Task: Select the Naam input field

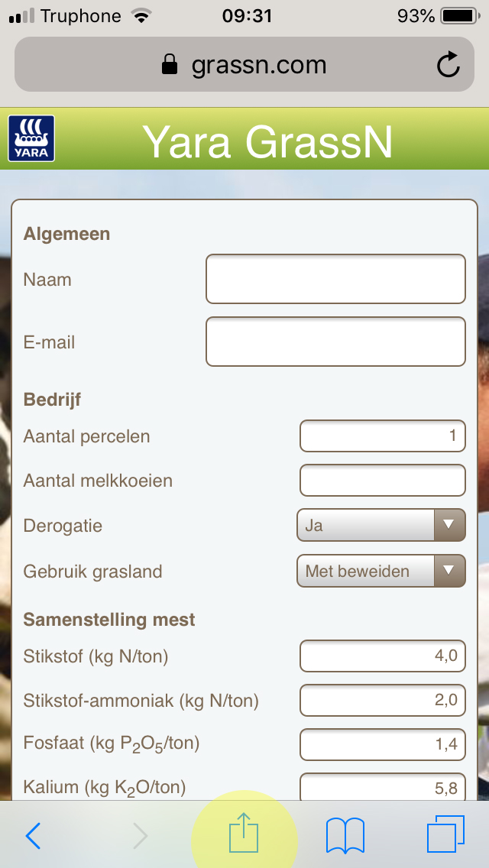Action: click(x=335, y=279)
